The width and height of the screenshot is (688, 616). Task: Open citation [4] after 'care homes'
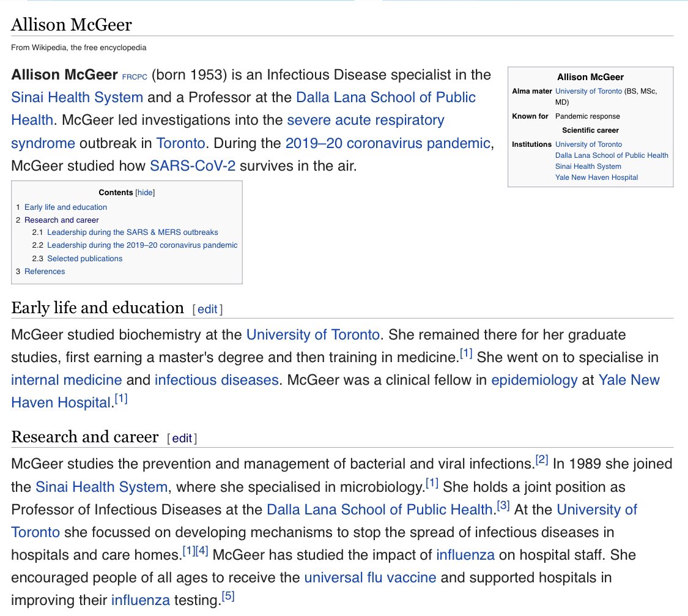coord(202,551)
